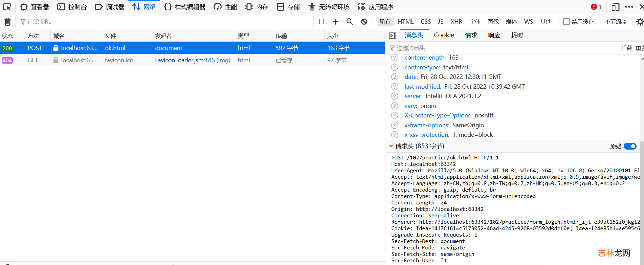Focus the 过滤消息头 filter field

pos(503,48)
